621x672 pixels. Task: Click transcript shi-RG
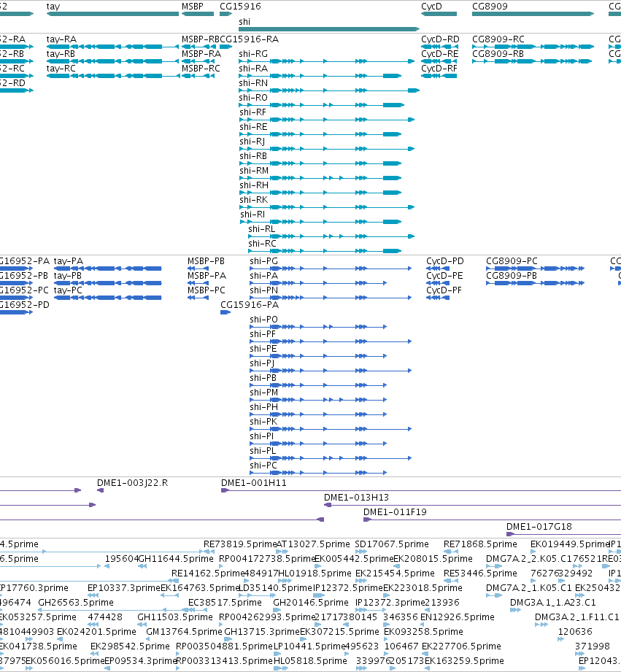[253, 54]
